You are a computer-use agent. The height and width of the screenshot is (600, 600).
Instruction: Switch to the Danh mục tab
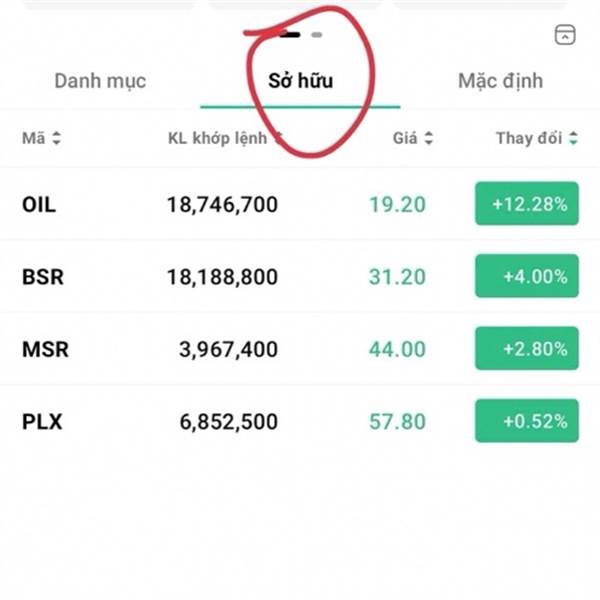pos(100,81)
